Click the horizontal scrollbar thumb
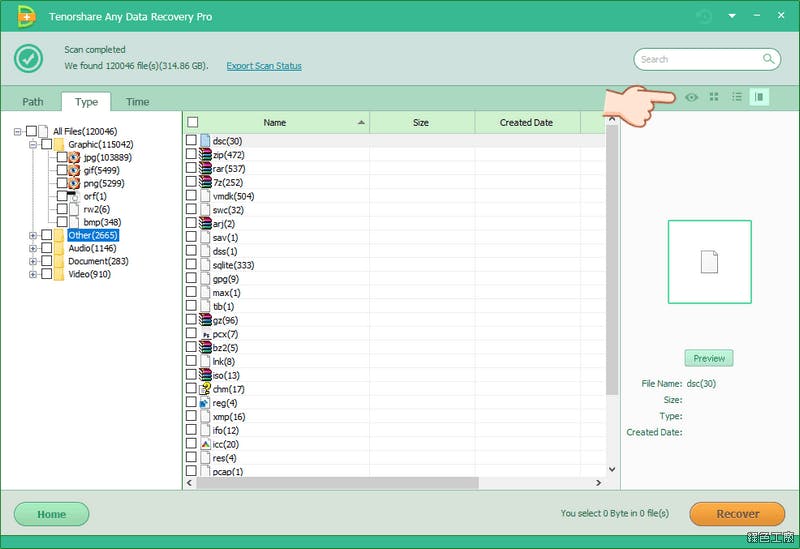Viewport: 800px width, 549px height. [x=337, y=482]
